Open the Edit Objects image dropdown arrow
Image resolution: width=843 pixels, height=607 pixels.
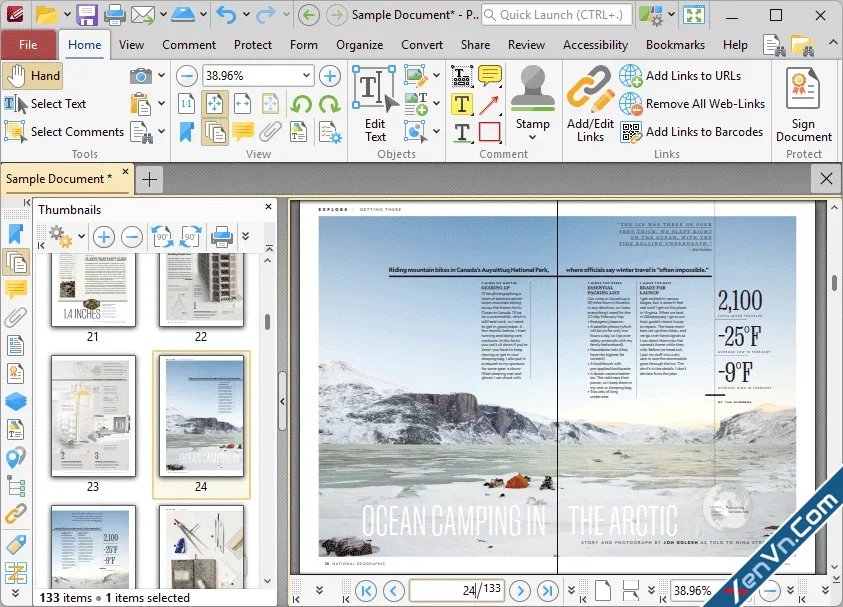[436, 76]
